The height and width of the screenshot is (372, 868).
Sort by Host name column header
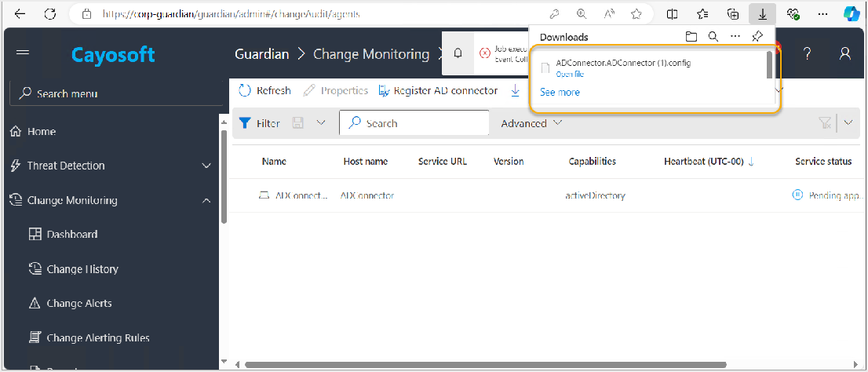(366, 162)
